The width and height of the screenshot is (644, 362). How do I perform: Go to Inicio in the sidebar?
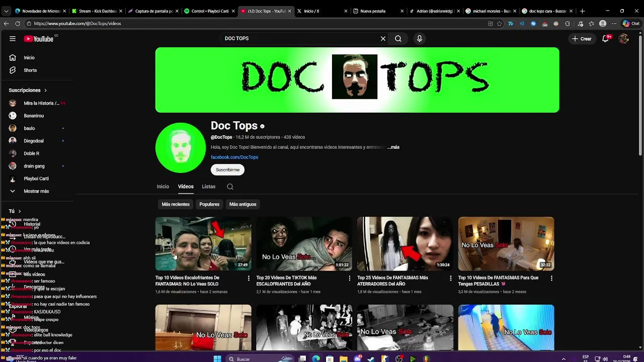click(29, 58)
